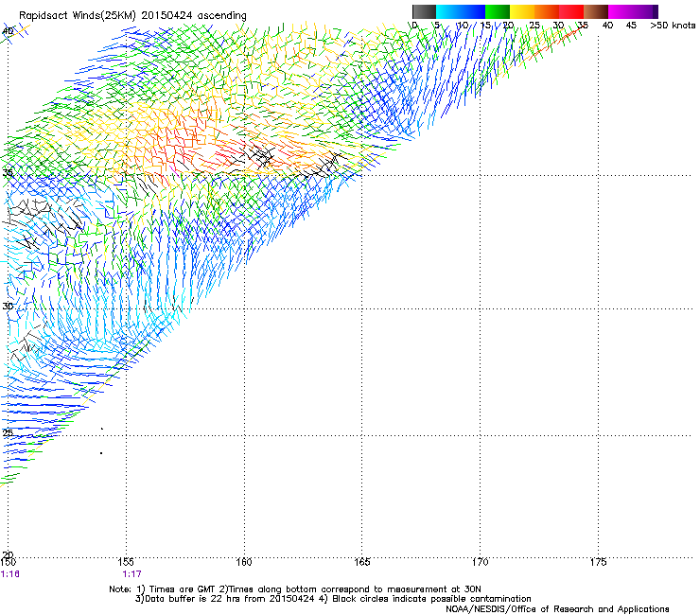700x615 pixels.
Task: Click the note line '3)Data buffer is 22 hrs'
Action: [333, 599]
